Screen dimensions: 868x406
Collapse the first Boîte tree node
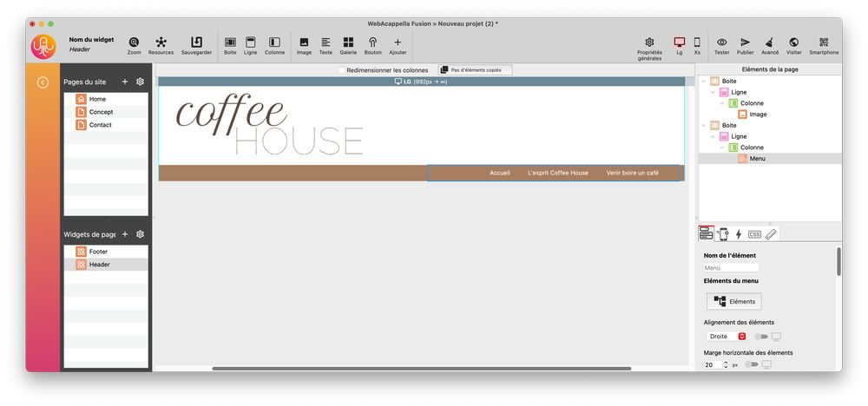pos(703,82)
